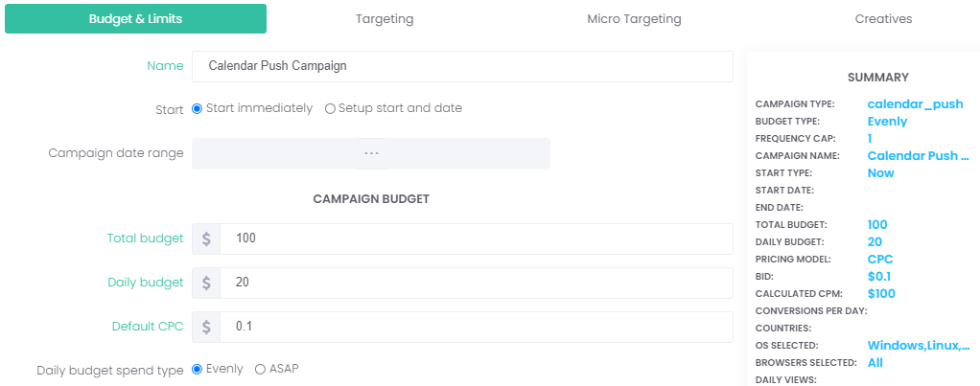Switch spend type to ASAP

tap(260, 369)
